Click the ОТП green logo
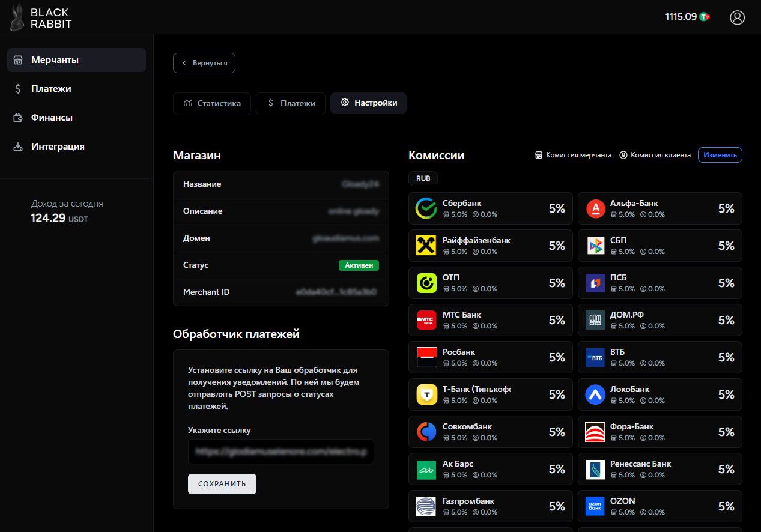Screen dimensions: 761x532 coord(426,283)
